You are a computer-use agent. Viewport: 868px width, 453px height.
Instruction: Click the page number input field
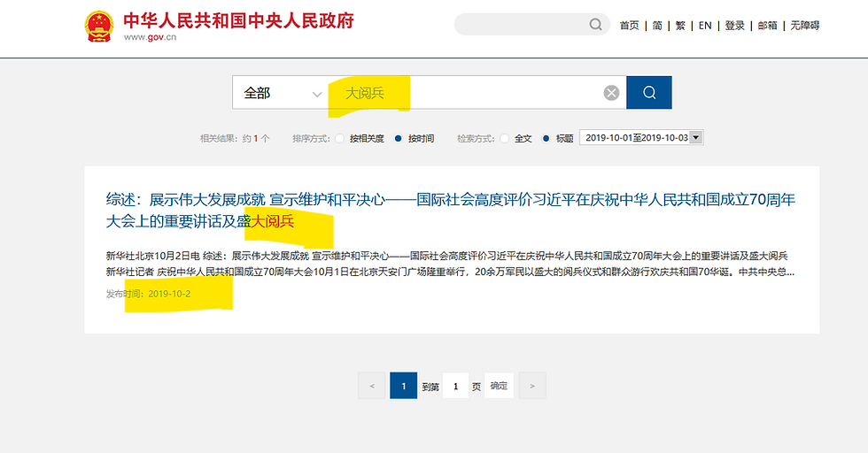point(455,386)
